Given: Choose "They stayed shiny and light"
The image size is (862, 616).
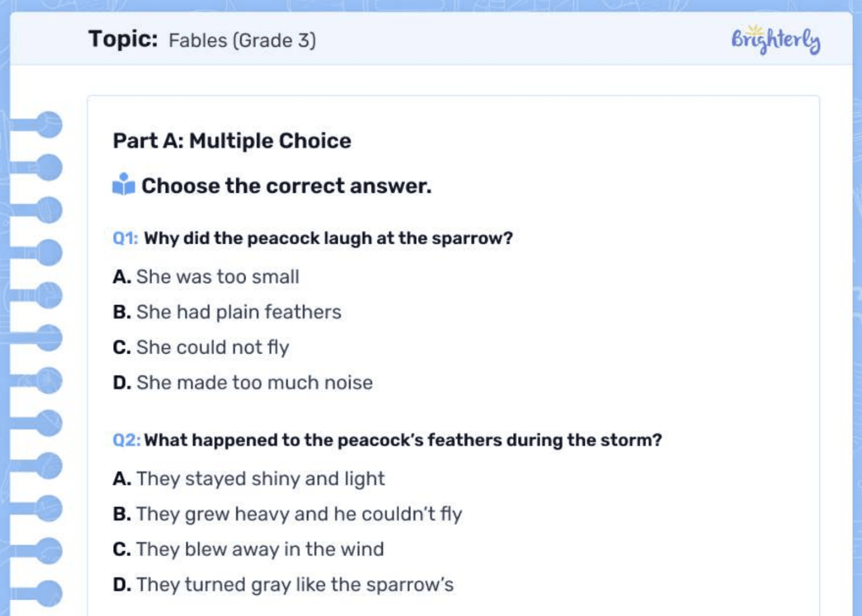Looking at the screenshot, I should pos(260,479).
